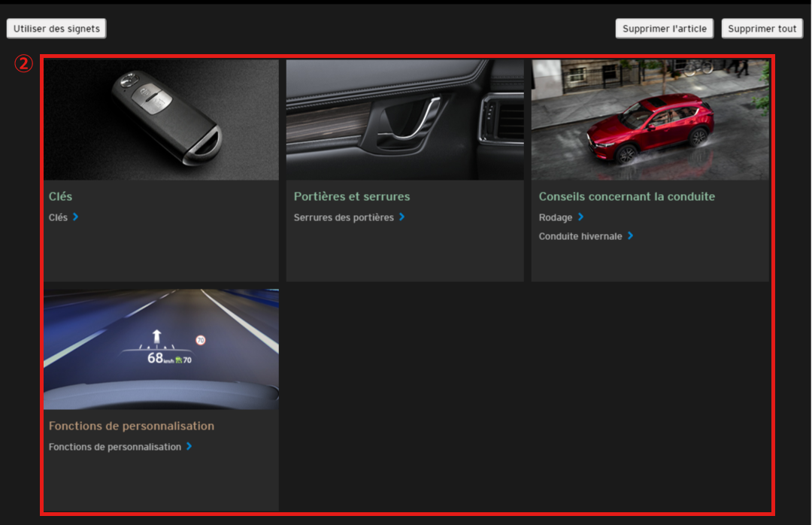The image size is (812, 525).
Task: Click the blue chevron beside Conduite hivernale
Action: pyautogui.click(x=630, y=236)
